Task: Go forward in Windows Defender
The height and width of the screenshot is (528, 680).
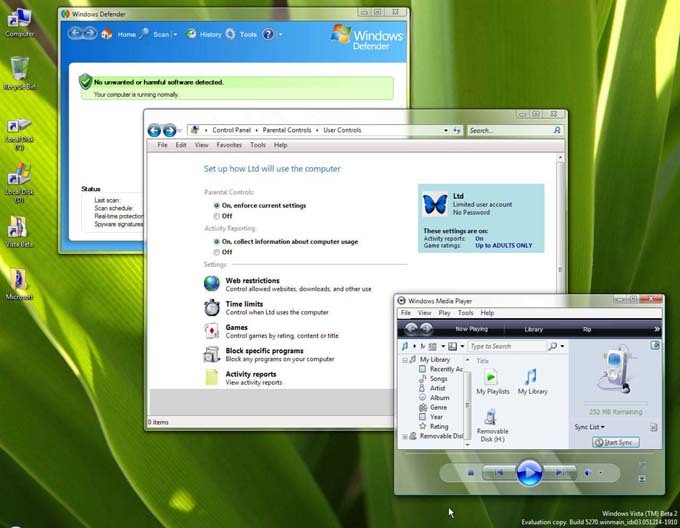Action: (90, 33)
